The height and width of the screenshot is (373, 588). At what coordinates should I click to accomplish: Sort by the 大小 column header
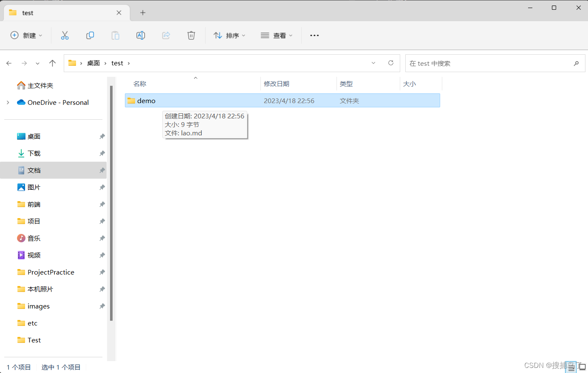coord(421,84)
